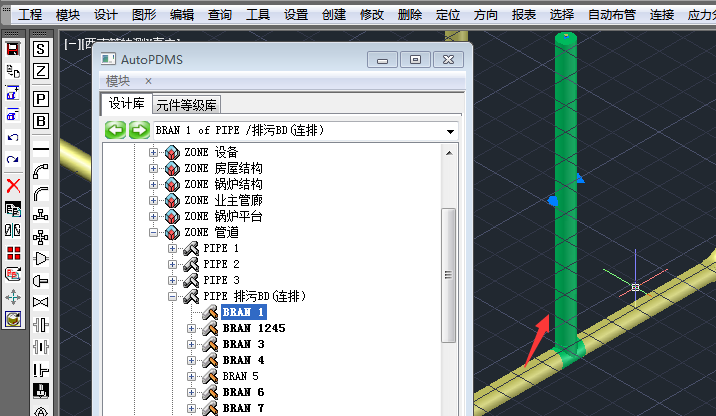Select PIPE 2 in the tree
Image resolution: width=716 pixels, height=416 pixels.
(221, 264)
